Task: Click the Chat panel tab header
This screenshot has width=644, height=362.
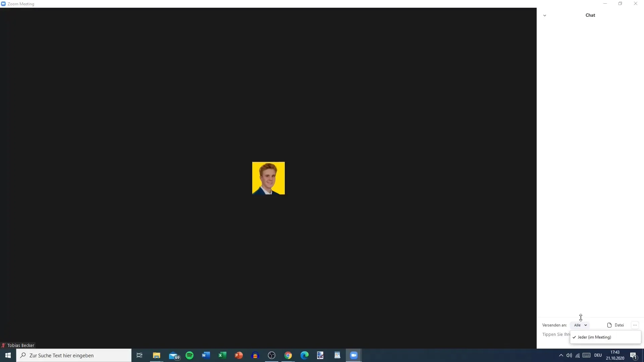Action: tap(590, 15)
